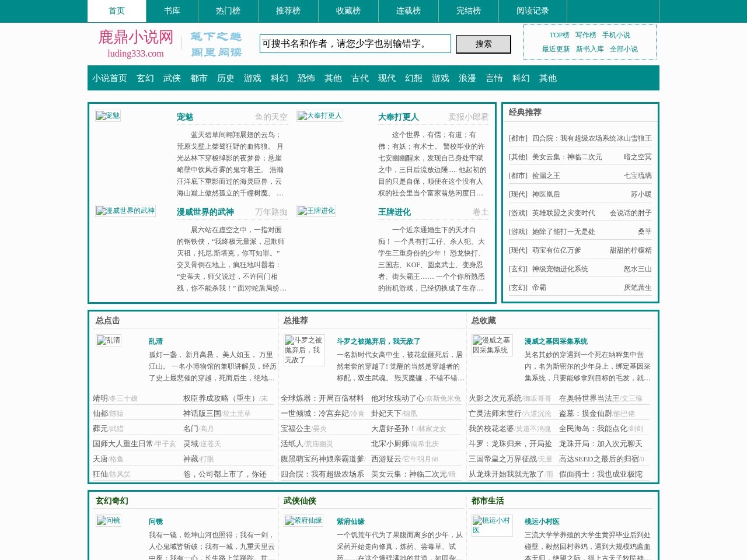Screen dimensions: 747x560
Task: Open the 恐怖 category
Action: [x=306, y=78]
